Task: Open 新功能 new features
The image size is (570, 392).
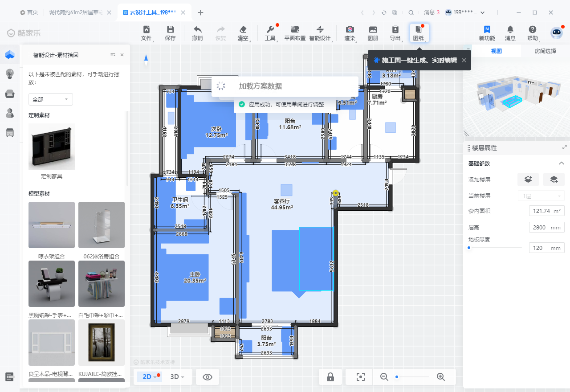Action: coord(487,33)
